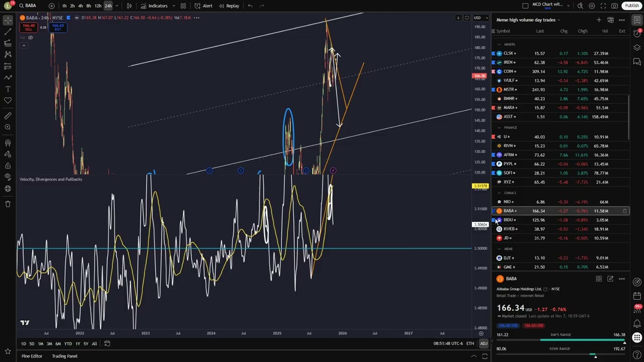Open the emoji icons tool

point(8,100)
